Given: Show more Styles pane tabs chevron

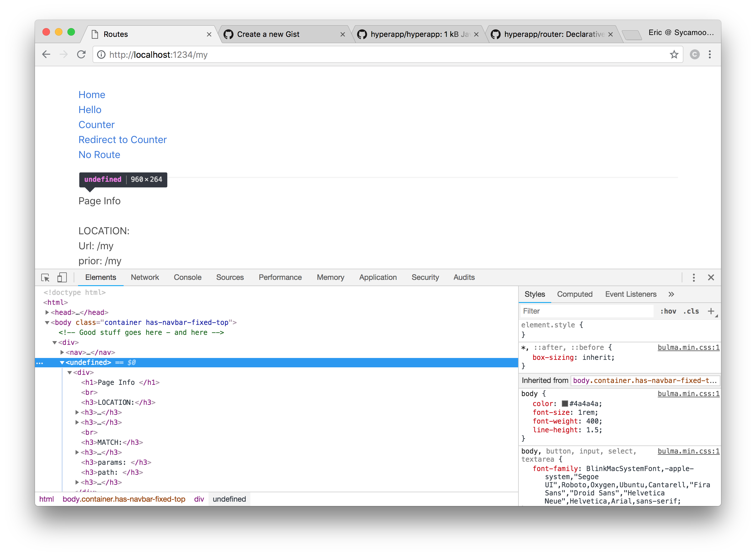Looking at the screenshot, I should tap(671, 295).
